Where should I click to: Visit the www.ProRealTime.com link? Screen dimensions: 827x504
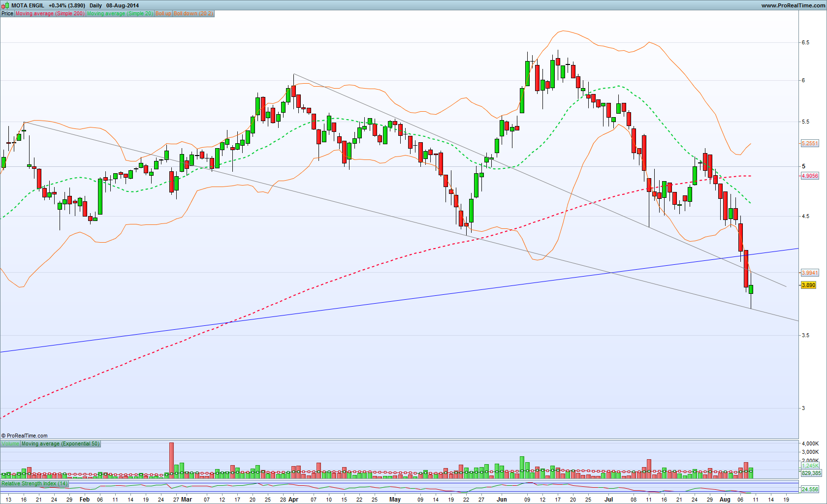click(x=793, y=5)
